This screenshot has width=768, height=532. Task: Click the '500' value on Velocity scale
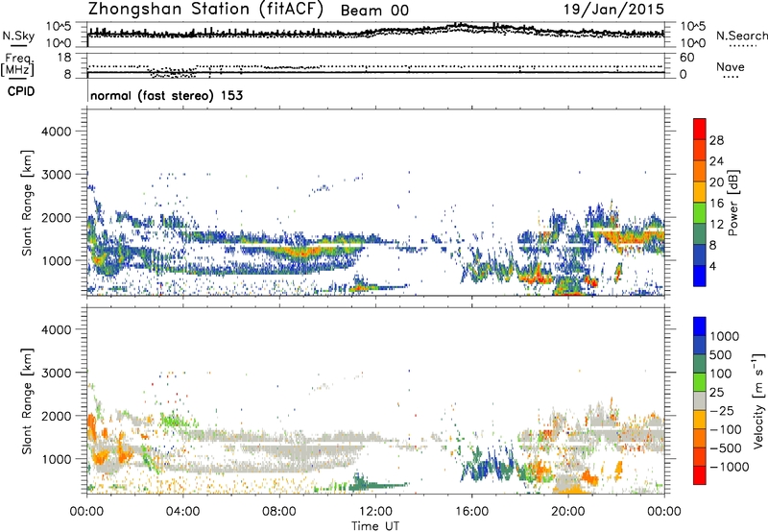click(721, 354)
